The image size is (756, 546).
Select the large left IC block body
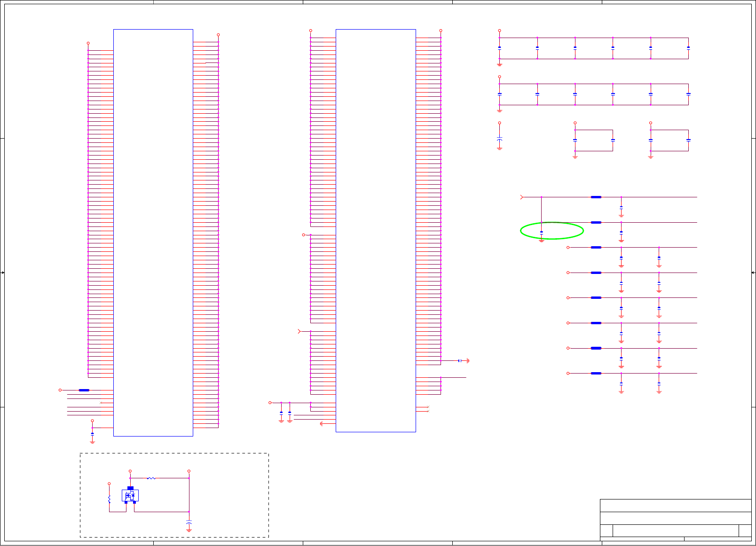coord(153,233)
